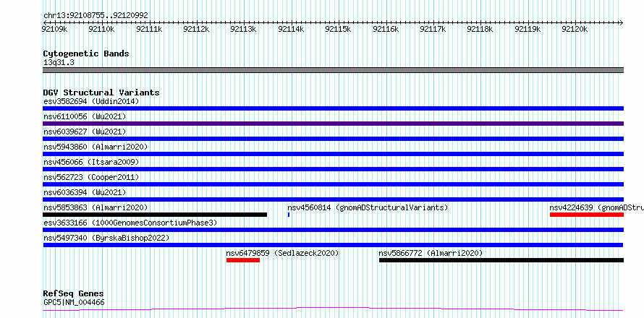Open the nsv456066 (Itsara2009) variant label
The width and height of the screenshot is (644, 318).
pos(91,162)
